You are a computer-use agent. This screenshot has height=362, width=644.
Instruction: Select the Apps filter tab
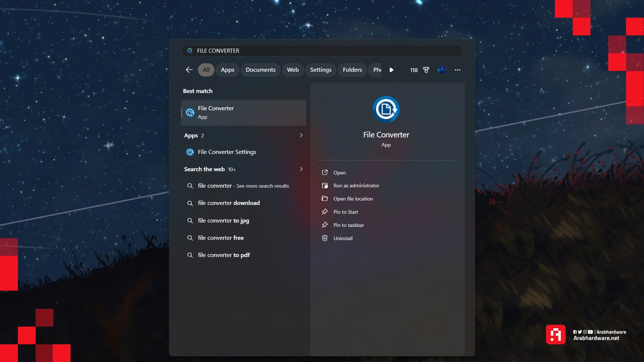tap(227, 70)
